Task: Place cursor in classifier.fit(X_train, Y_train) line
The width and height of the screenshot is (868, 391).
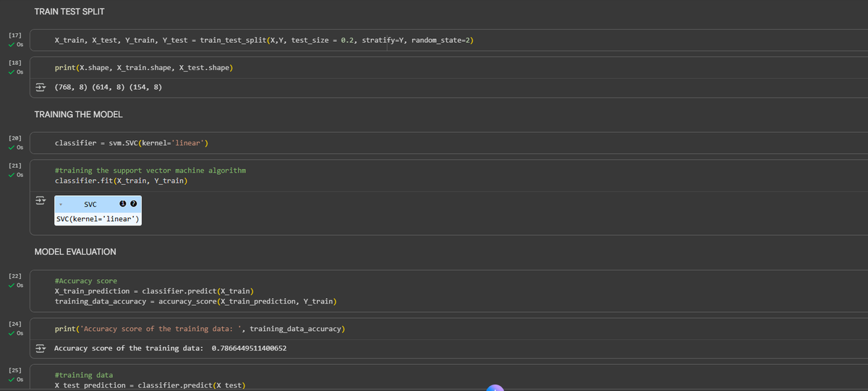Action: 121,181
